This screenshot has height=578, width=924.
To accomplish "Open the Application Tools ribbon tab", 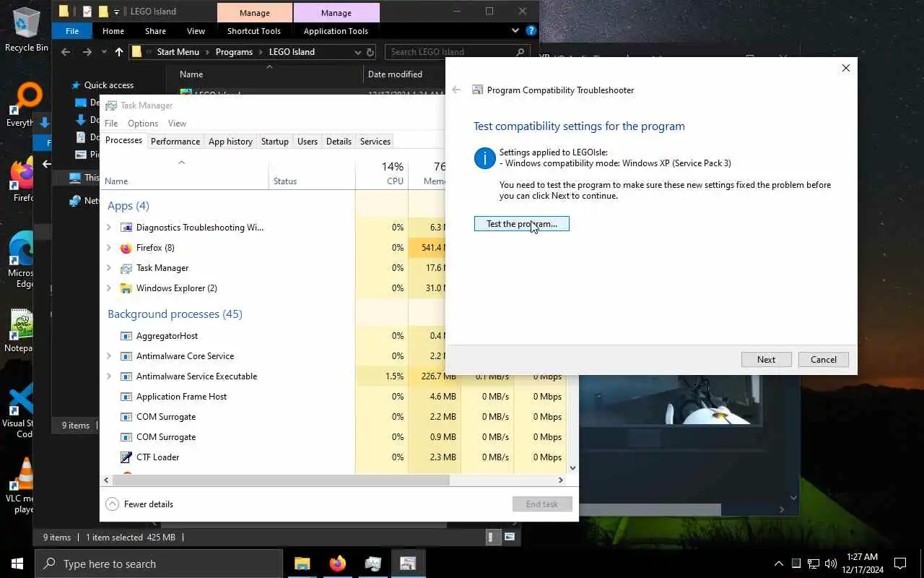I will click(336, 31).
